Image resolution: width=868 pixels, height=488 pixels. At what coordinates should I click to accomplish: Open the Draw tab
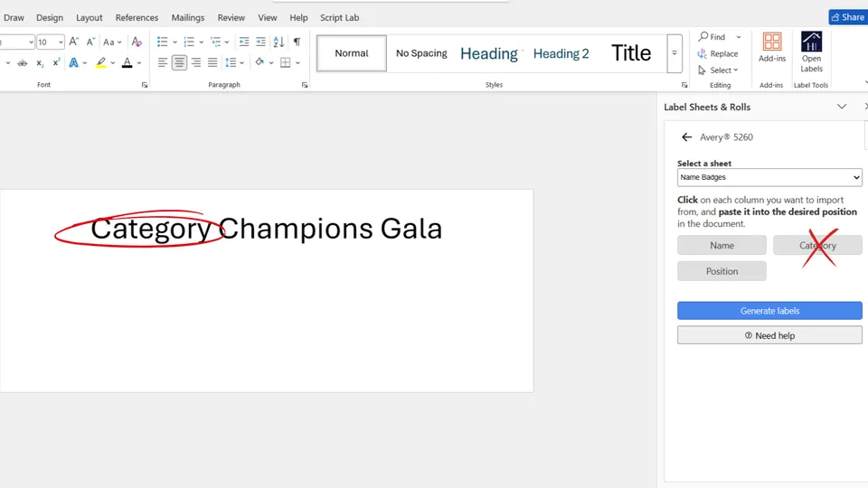point(14,18)
